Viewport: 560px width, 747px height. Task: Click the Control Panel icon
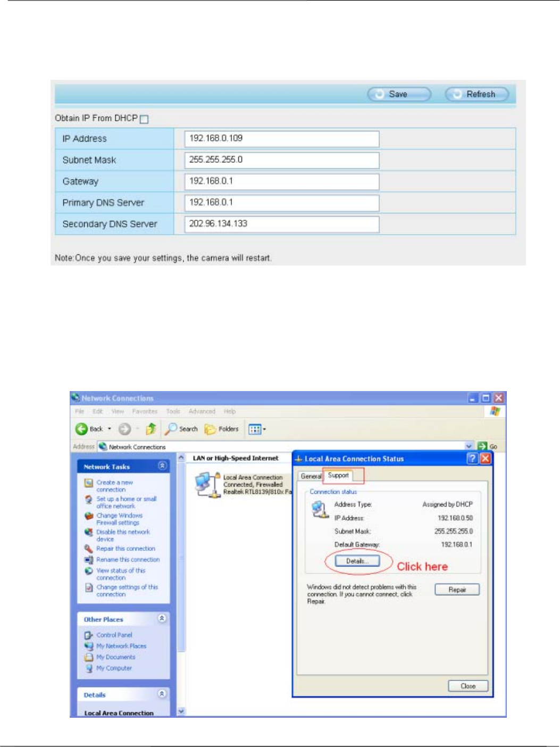point(89,635)
